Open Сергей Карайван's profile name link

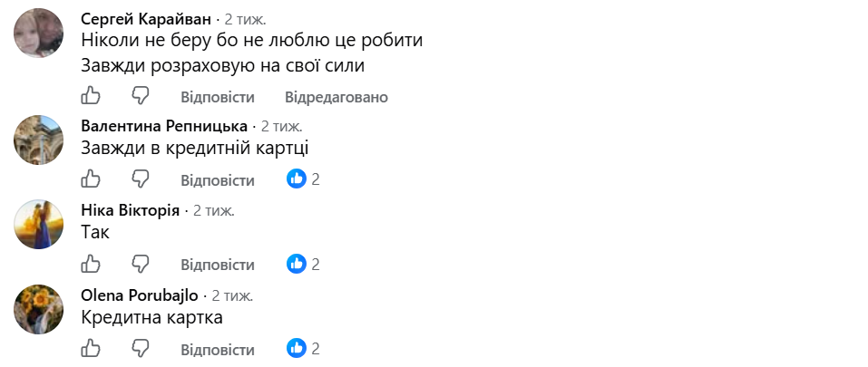pos(146,19)
